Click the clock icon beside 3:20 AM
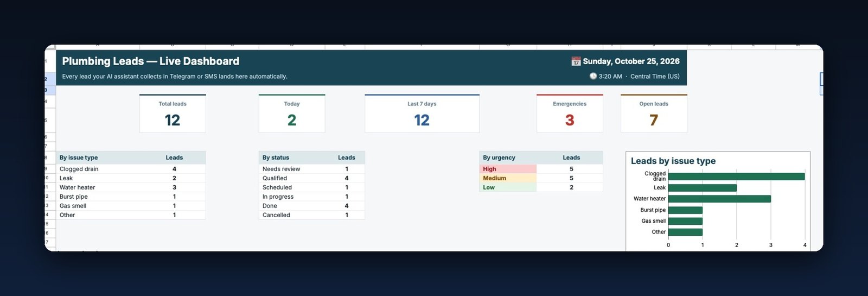 click(x=593, y=76)
